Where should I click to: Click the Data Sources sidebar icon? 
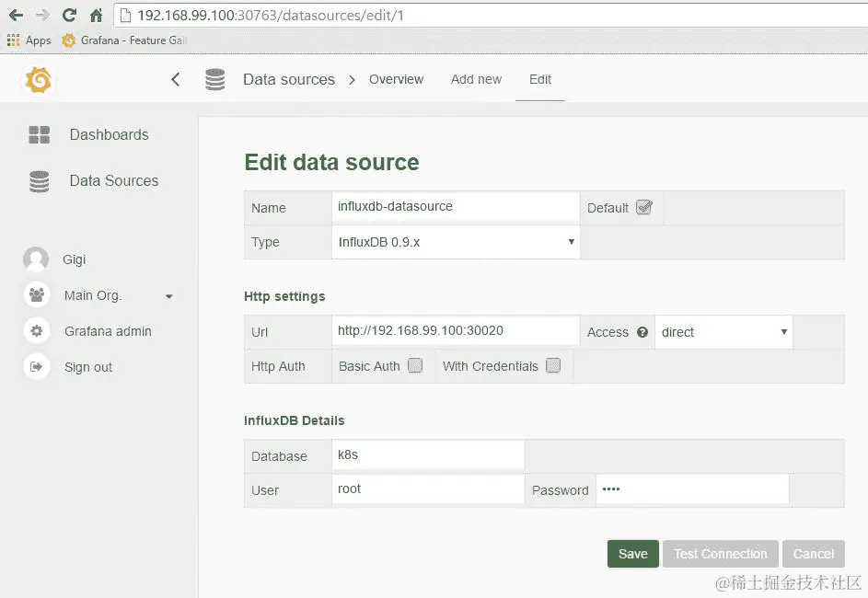pyautogui.click(x=40, y=181)
